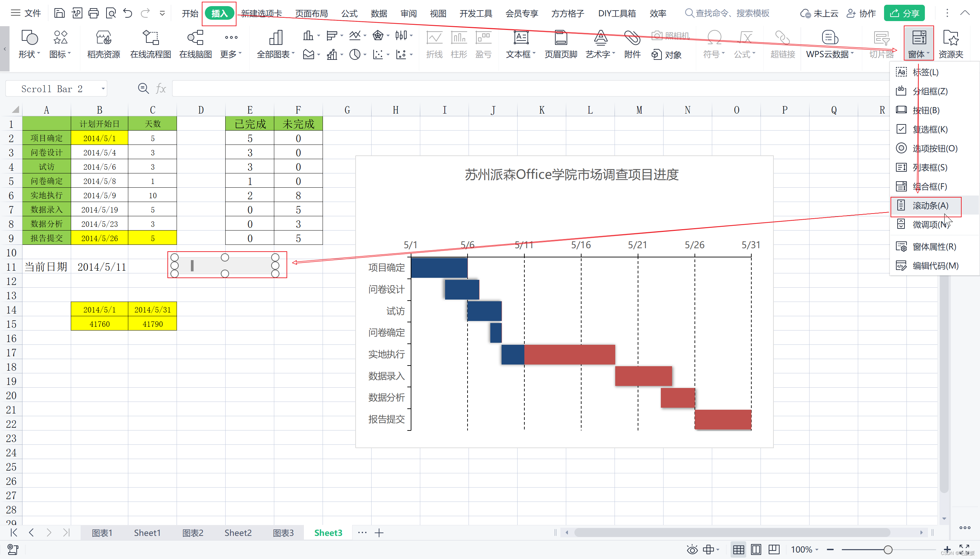Click the print icon in quick toolbar

(93, 14)
